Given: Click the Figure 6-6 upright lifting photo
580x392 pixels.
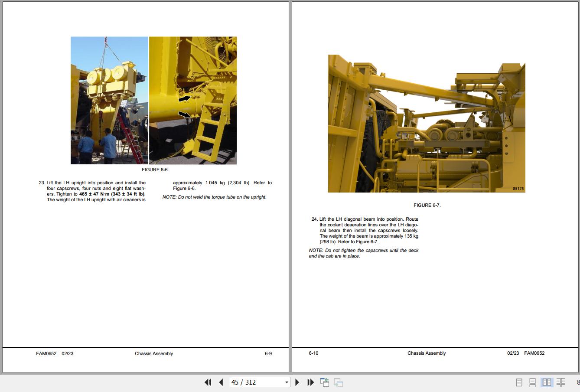Looking at the screenshot, I should (x=109, y=100).
